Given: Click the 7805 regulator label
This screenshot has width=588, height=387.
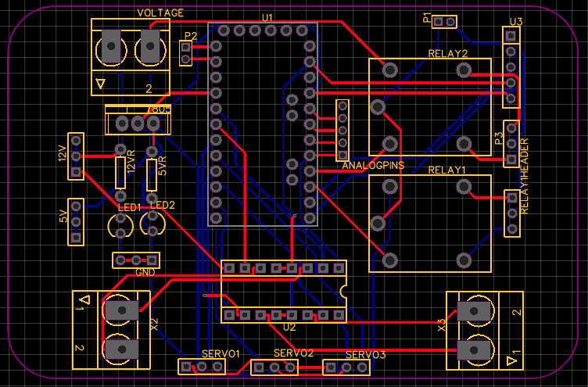Looking at the screenshot, I should click(160, 110).
